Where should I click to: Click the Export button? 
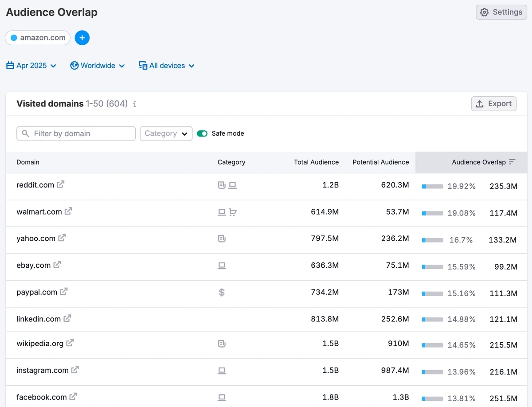click(x=493, y=104)
